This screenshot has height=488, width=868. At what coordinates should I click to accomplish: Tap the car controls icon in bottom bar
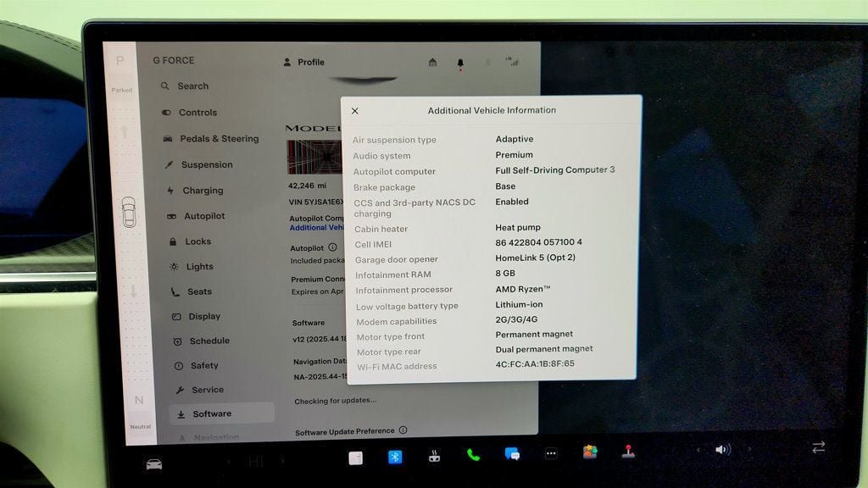154,463
